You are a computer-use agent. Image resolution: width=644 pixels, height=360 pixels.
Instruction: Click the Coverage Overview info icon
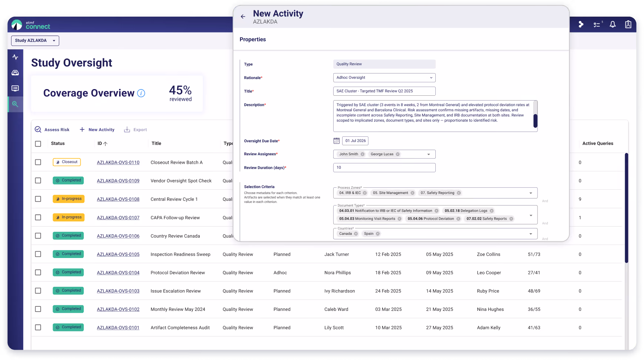(141, 93)
